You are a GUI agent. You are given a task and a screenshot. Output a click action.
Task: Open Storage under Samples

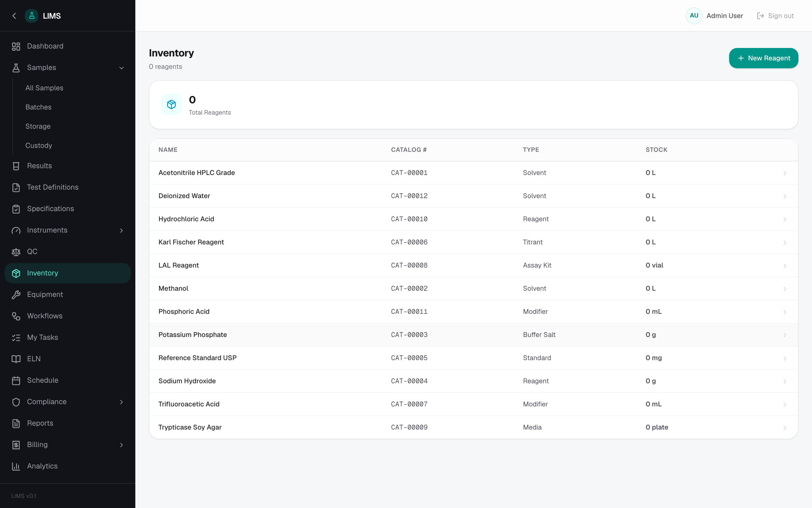(x=38, y=126)
